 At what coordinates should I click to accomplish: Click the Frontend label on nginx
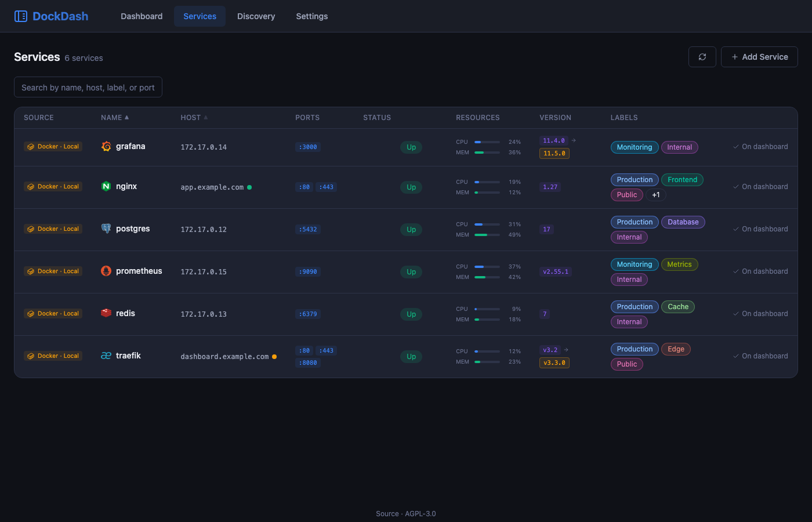682,180
